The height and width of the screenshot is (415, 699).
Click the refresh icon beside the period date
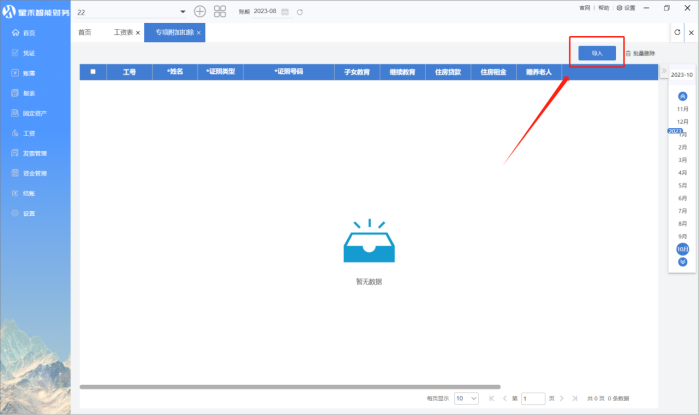click(299, 11)
